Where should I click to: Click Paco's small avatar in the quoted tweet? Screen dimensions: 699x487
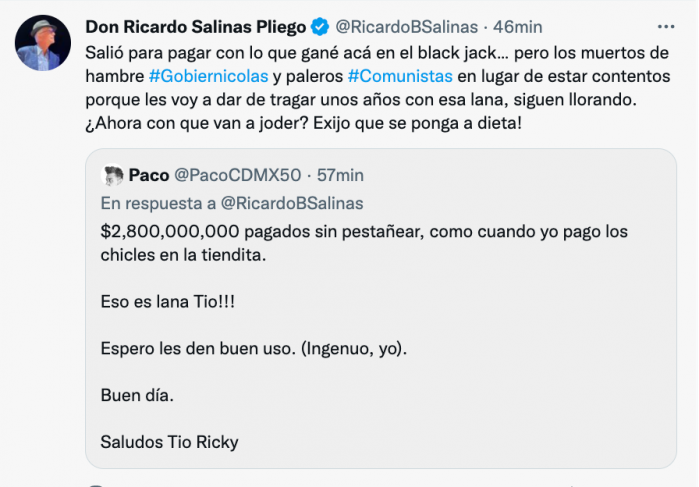[x=112, y=176]
